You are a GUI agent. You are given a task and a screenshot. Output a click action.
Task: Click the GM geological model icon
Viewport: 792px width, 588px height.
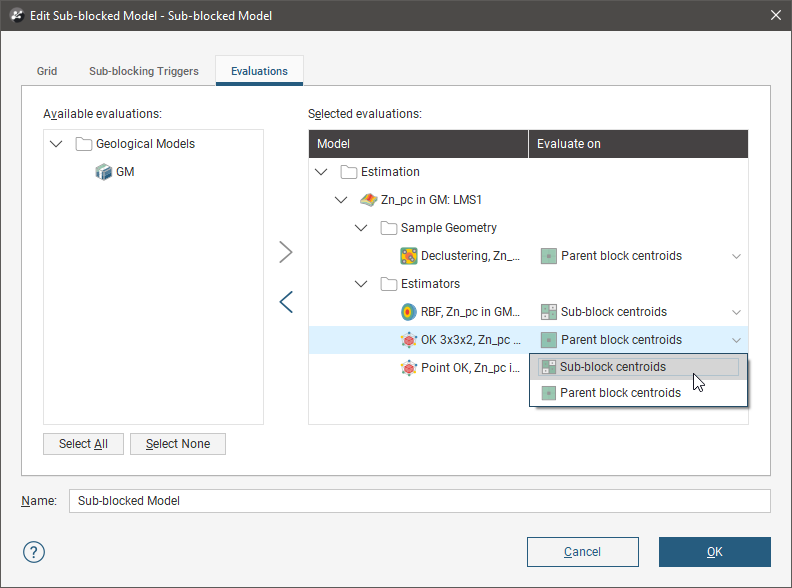[x=104, y=172]
